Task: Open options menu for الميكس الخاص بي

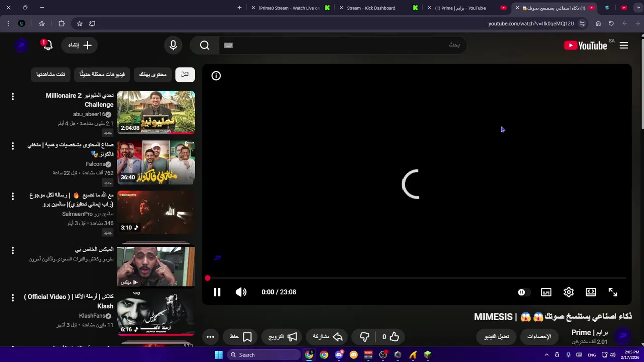Action: pos(13,250)
